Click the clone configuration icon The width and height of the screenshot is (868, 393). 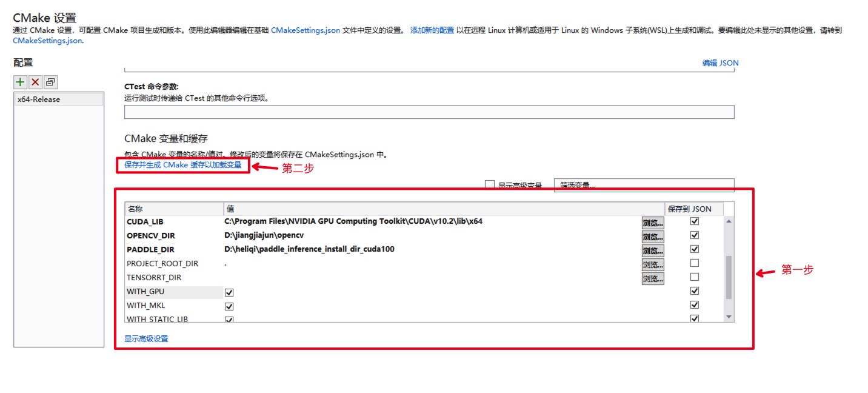pyautogui.click(x=50, y=82)
